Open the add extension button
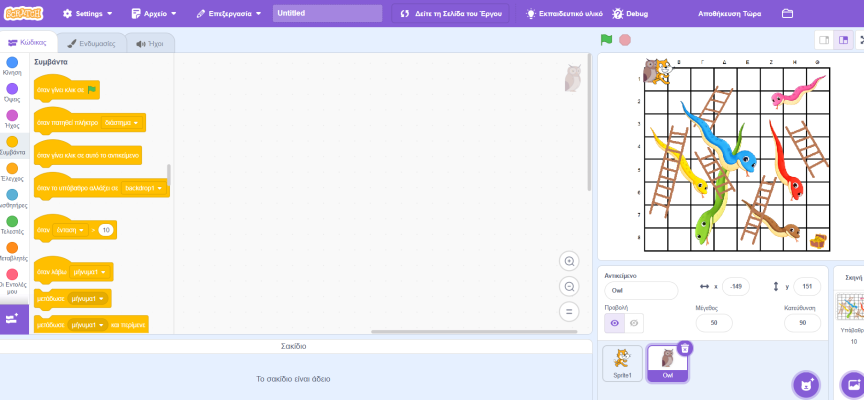Screen dimensions: 864x400 13,318
